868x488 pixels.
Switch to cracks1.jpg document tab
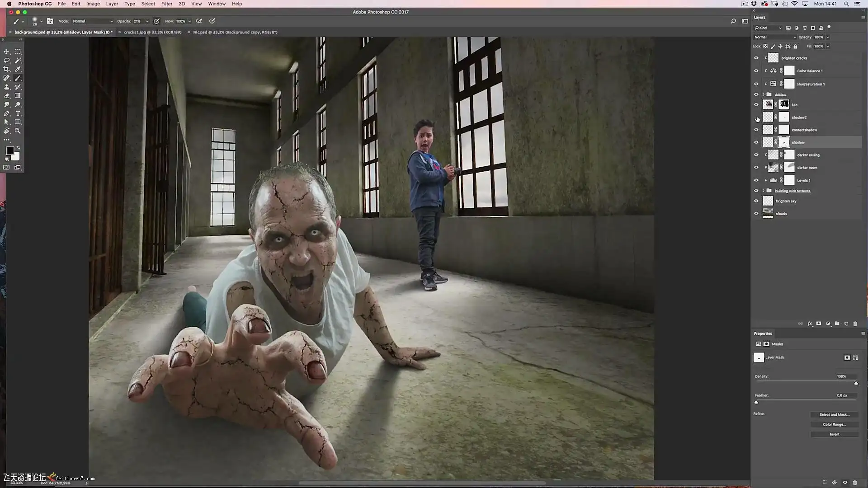pos(152,32)
